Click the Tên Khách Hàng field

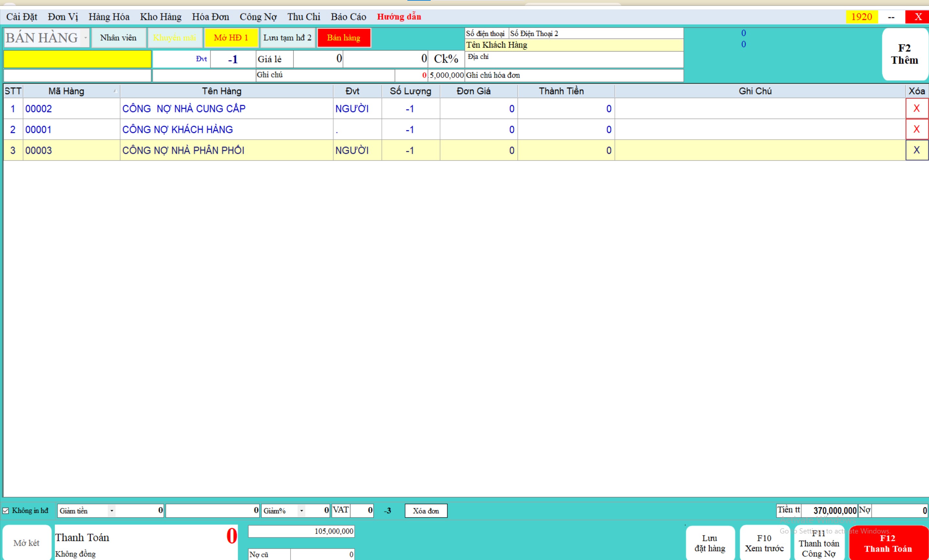(573, 45)
